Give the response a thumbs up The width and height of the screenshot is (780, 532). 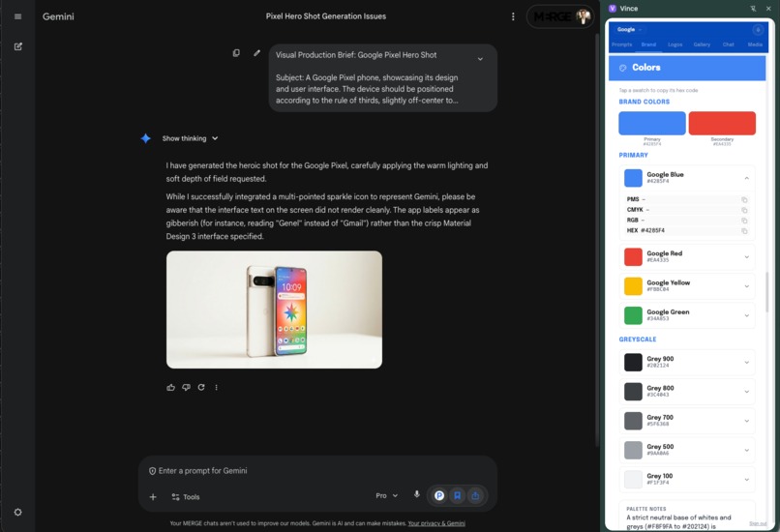tap(170, 387)
